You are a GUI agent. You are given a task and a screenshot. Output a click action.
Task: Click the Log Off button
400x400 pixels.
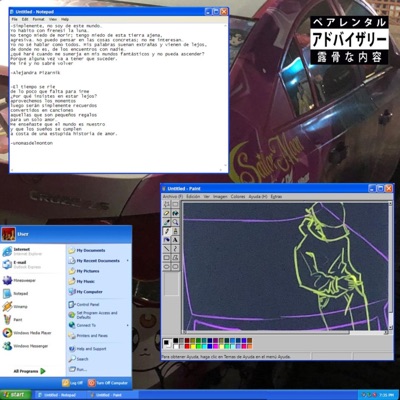(x=73, y=383)
